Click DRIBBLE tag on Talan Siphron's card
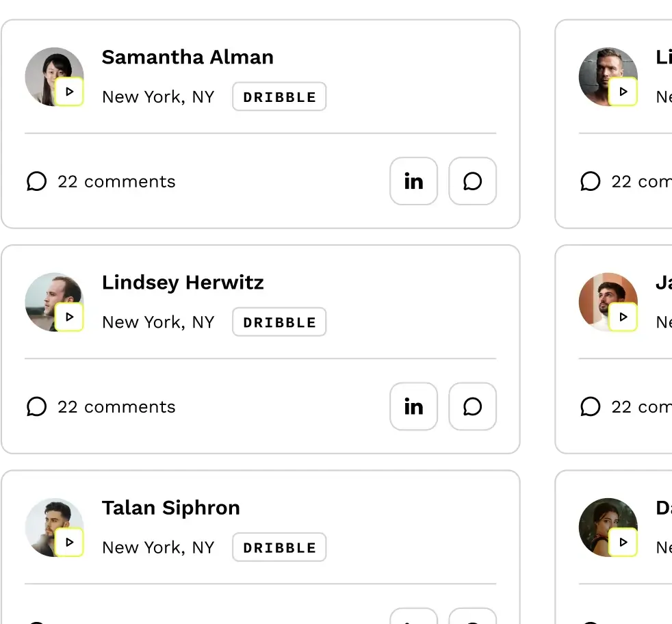The height and width of the screenshot is (624, 672). (x=279, y=548)
